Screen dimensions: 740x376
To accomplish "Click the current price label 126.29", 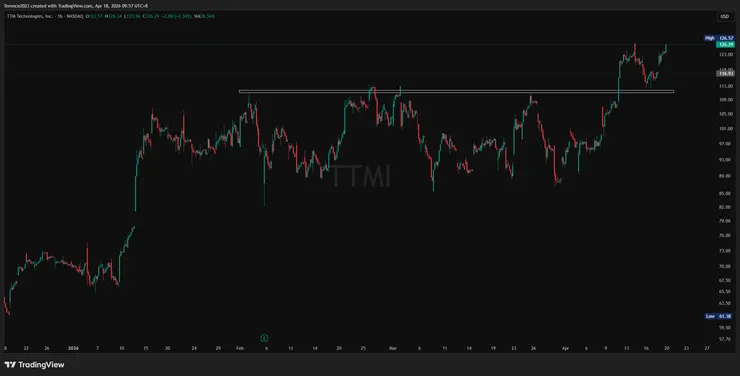I will pos(725,44).
